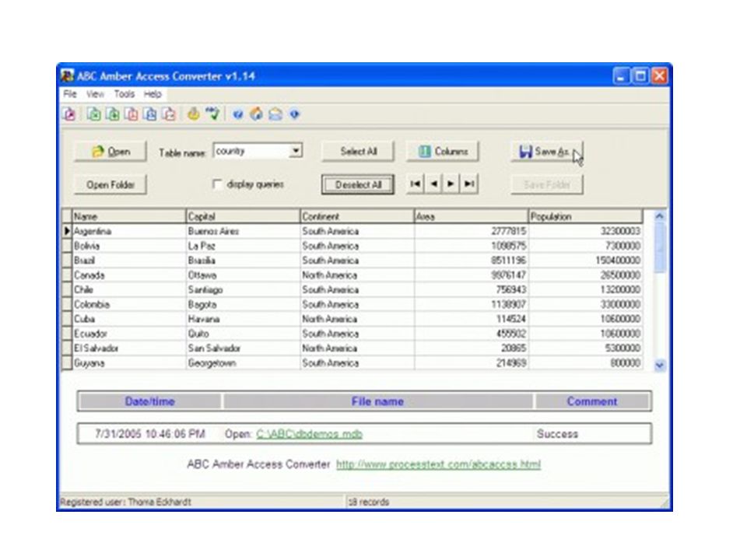Click the Argentina name cell
747x560 pixels.
[x=128, y=232]
